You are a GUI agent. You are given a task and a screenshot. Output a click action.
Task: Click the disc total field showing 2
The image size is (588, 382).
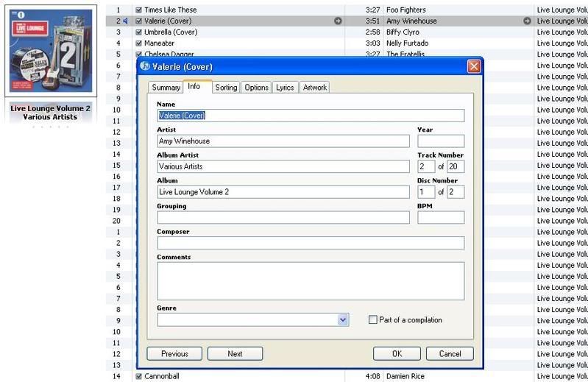[x=456, y=192]
